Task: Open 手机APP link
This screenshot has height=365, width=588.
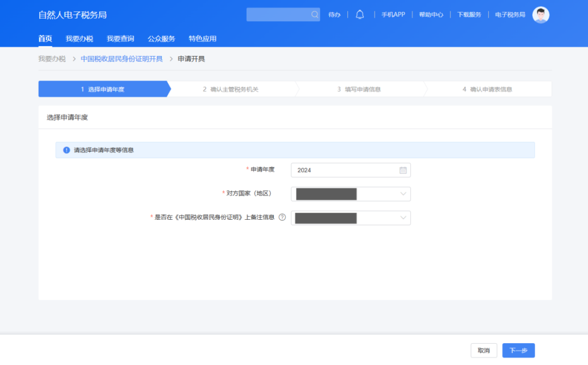Action: (393, 15)
